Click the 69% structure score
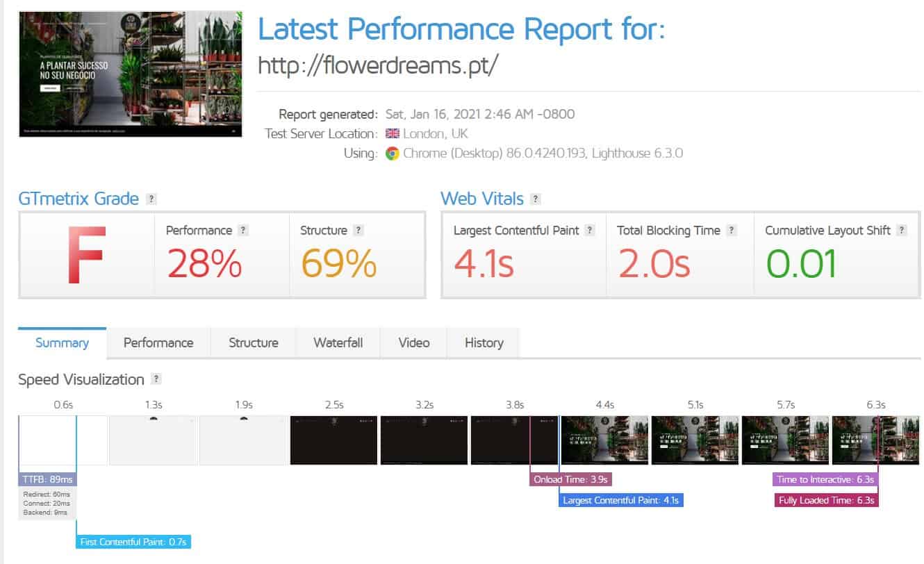This screenshot has height=564, width=924. coord(339,264)
